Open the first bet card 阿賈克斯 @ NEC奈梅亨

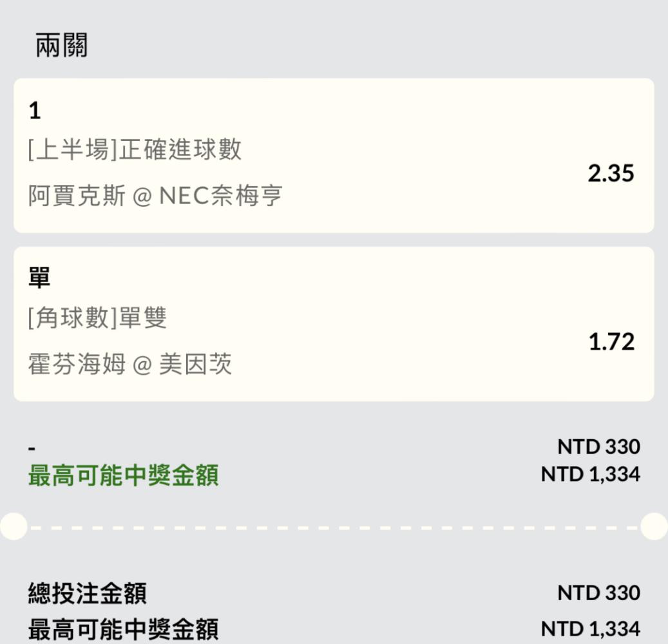[x=334, y=155]
